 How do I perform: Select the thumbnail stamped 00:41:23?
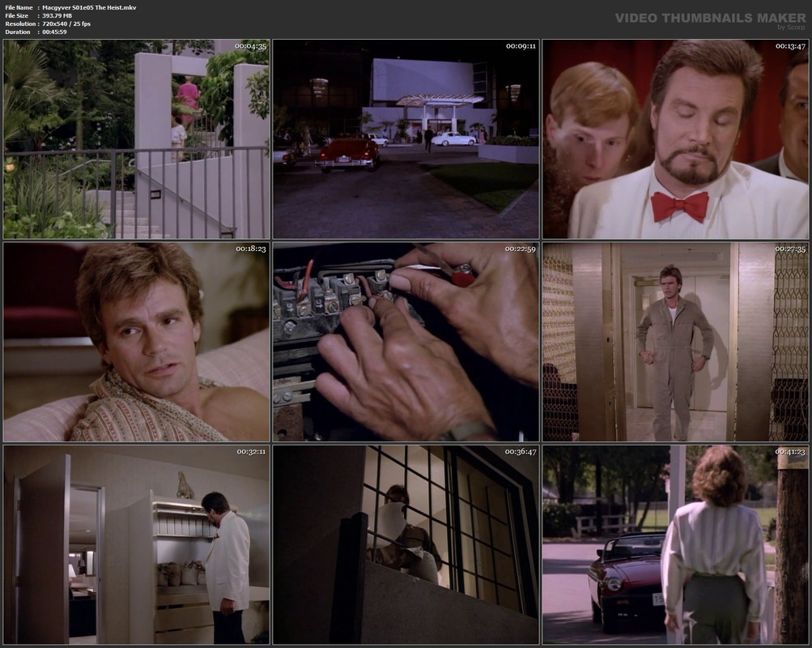675,545
